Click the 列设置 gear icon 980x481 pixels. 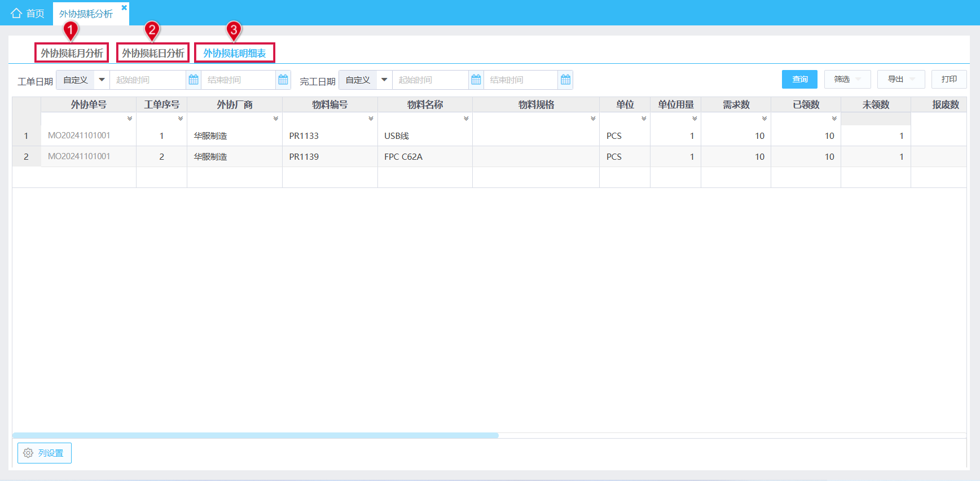tap(28, 453)
